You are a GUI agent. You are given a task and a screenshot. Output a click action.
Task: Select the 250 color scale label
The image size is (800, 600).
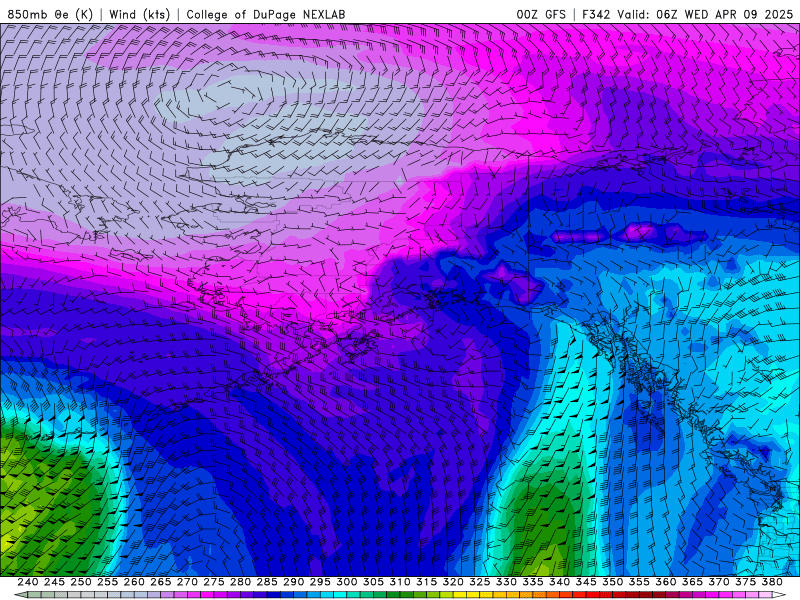point(81,582)
